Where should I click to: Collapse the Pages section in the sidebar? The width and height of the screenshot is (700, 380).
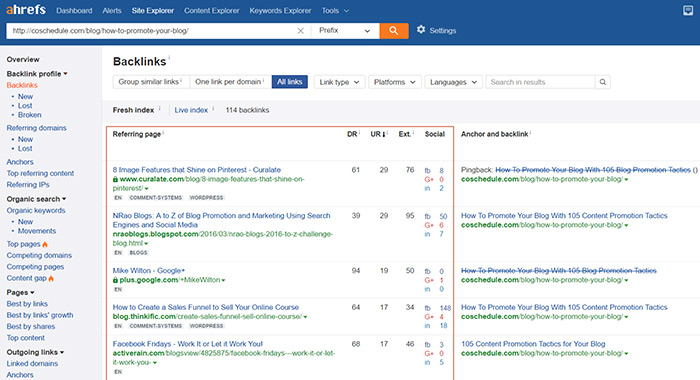pos(20,292)
